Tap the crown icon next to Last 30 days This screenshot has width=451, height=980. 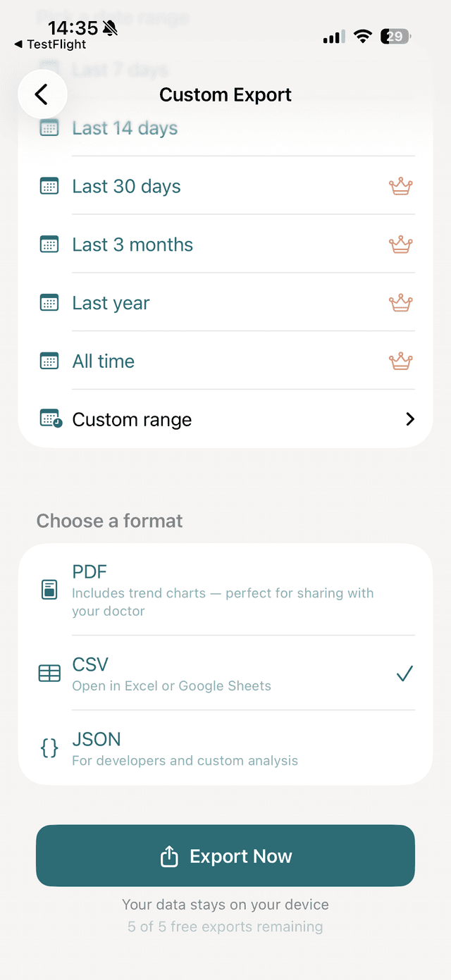pyautogui.click(x=400, y=186)
